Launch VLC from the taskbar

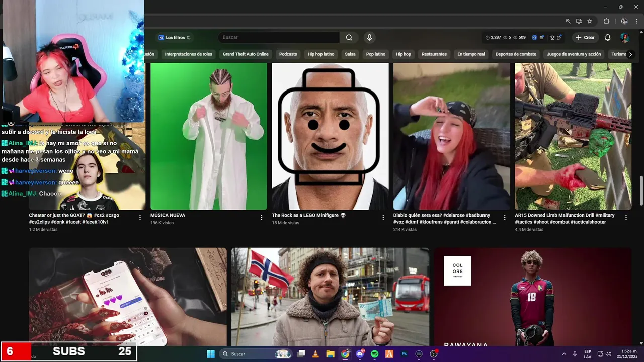click(x=315, y=354)
